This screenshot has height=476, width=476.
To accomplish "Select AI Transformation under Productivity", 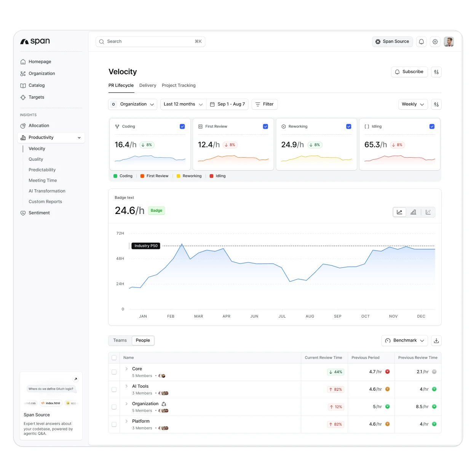I will click(x=47, y=191).
